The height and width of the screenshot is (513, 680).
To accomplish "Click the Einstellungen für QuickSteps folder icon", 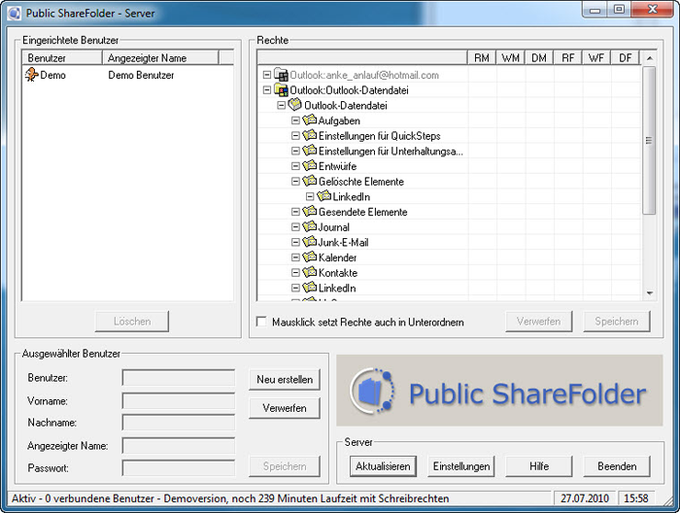I will 309,135.
